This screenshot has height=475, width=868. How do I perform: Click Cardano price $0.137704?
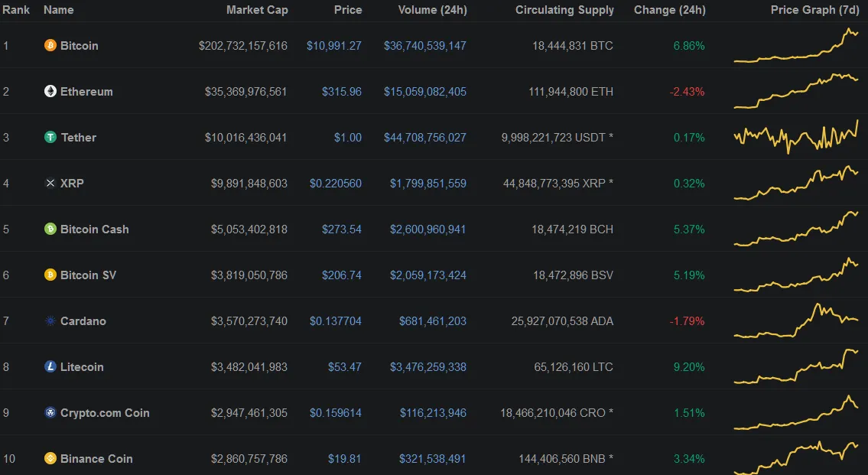(x=336, y=322)
